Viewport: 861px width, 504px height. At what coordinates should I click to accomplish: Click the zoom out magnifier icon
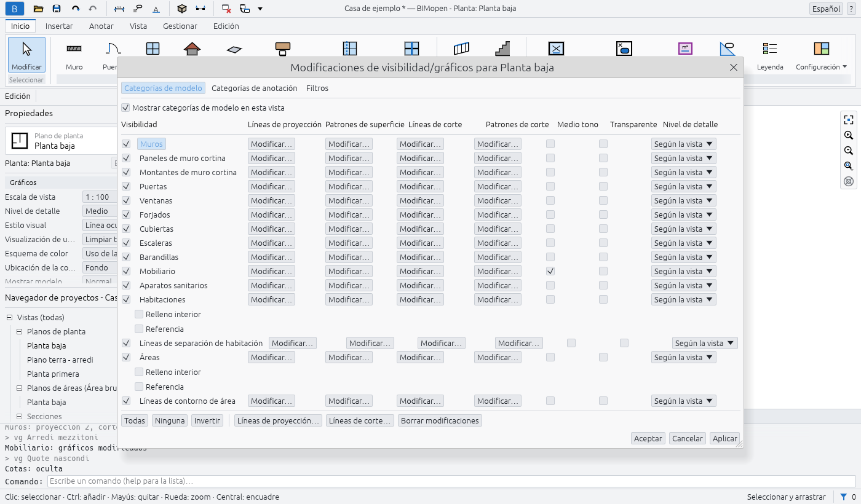pyautogui.click(x=849, y=151)
